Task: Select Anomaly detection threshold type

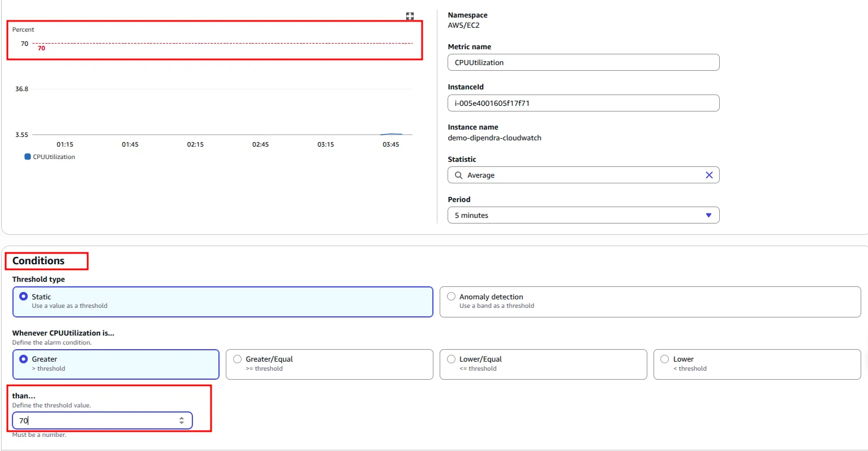Action: [650, 302]
